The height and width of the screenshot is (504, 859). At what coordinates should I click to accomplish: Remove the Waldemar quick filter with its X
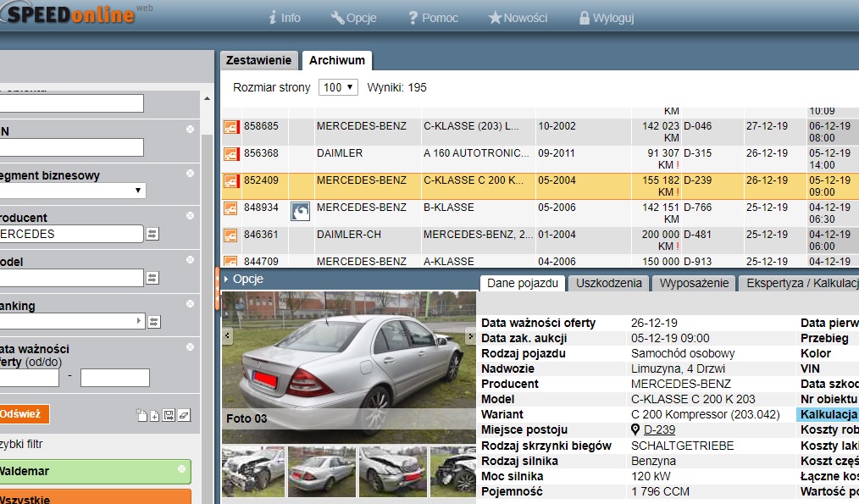pyautogui.click(x=181, y=468)
